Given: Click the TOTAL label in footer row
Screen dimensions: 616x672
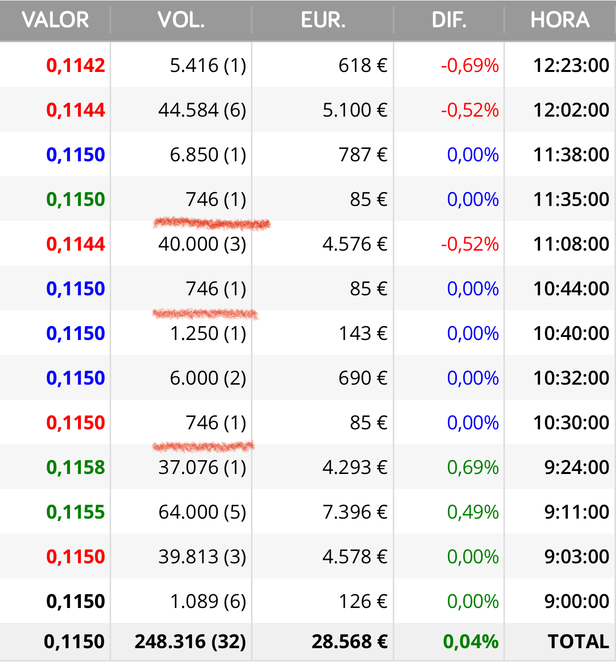Looking at the screenshot, I should (578, 642).
